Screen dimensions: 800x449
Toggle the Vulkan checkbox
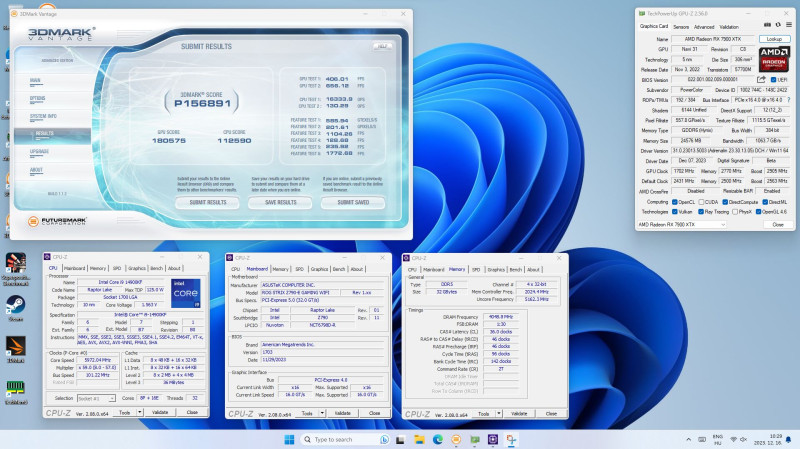point(674,212)
